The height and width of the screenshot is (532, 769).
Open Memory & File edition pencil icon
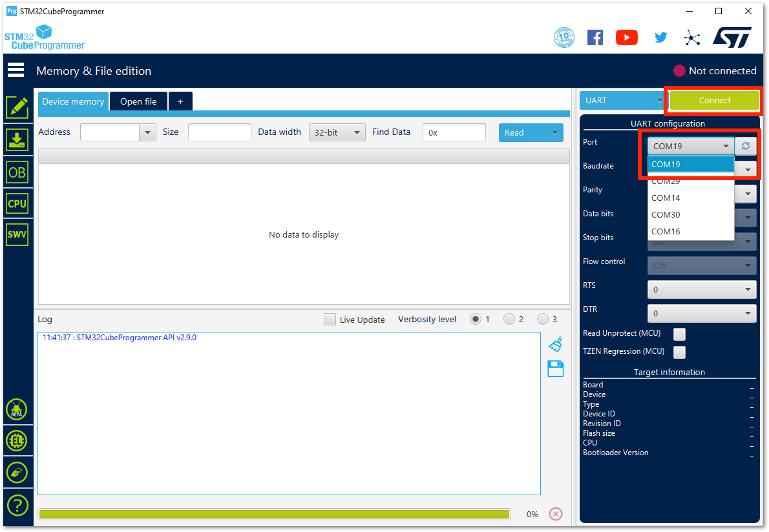(x=17, y=107)
